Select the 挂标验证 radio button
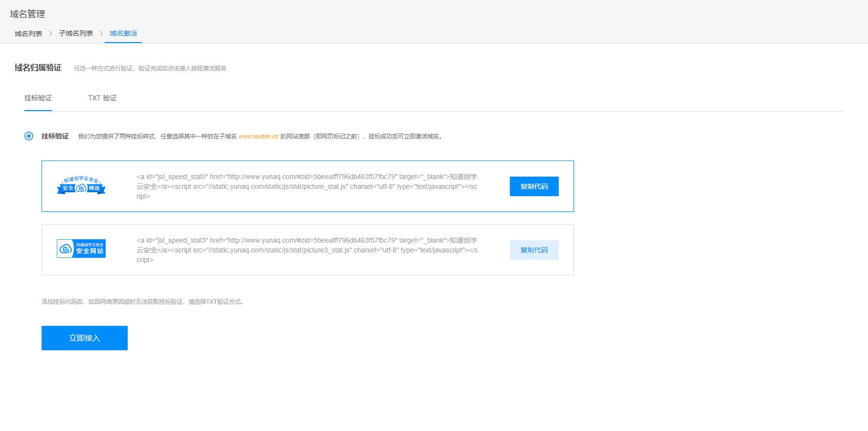The width and height of the screenshot is (868, 431). (29, 136)
